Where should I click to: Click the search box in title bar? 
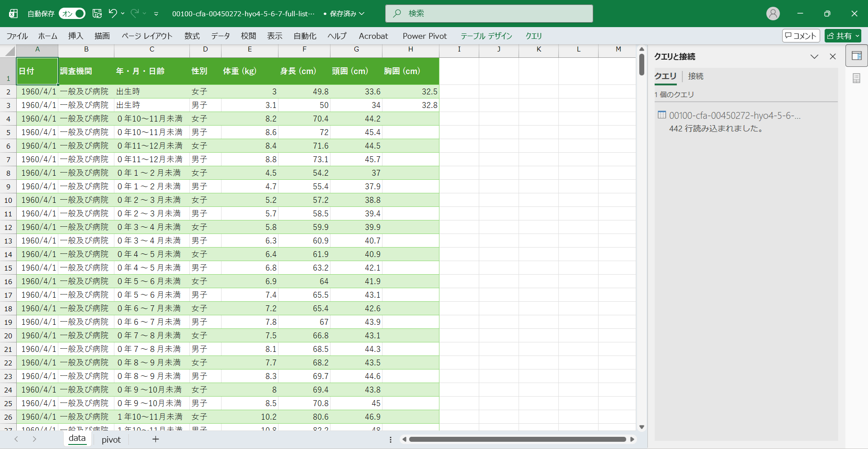[489, 14]
